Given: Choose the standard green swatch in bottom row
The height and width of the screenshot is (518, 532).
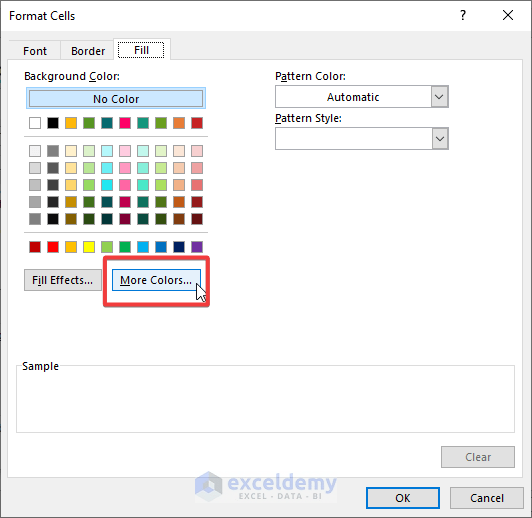Looking at the screenshot, I should (x=125, y=247).
